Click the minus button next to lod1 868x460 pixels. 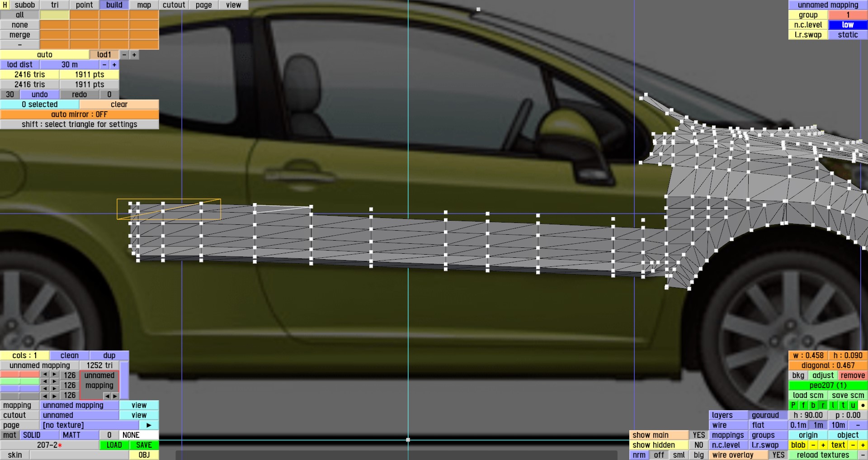[124, 55]
